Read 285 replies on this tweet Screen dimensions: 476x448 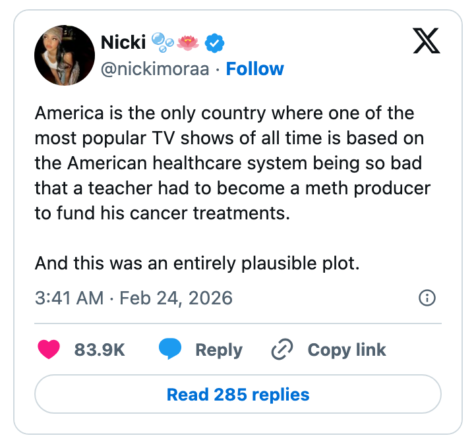pyautogui.click(x=238, y=395)
